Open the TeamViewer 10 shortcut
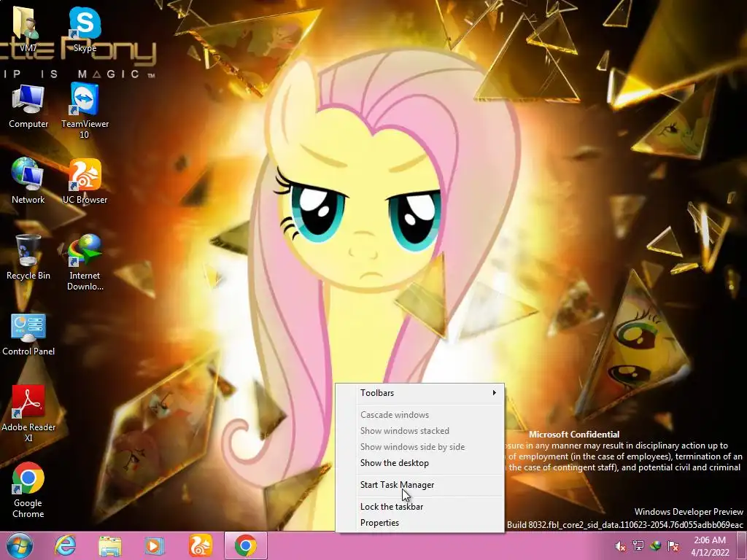Screen dimensions: 747x560 coord(85,111)
